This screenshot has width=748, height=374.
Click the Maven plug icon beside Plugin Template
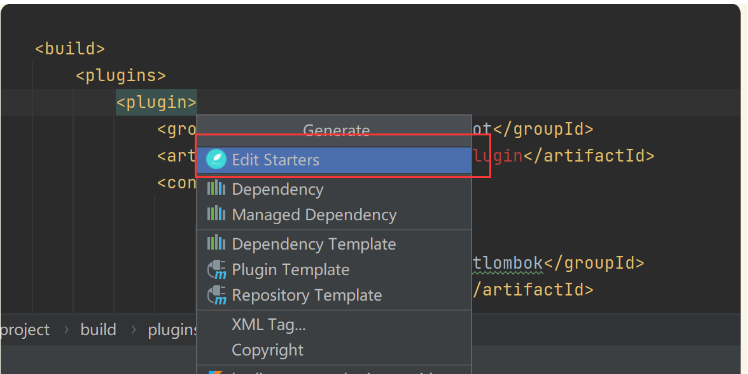click(217, 270)
